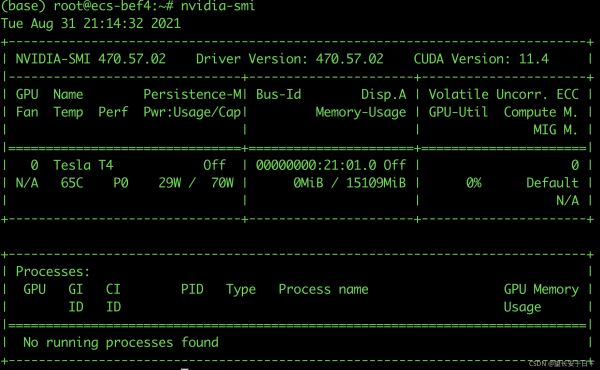Viewport: 600px width, 370px height.
Task: Click the No running processes found message
Action: tap(121, 342)
